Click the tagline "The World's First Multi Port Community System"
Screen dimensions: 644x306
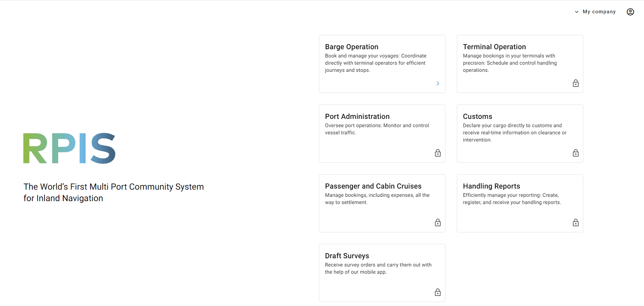click(x=113, y=187)
